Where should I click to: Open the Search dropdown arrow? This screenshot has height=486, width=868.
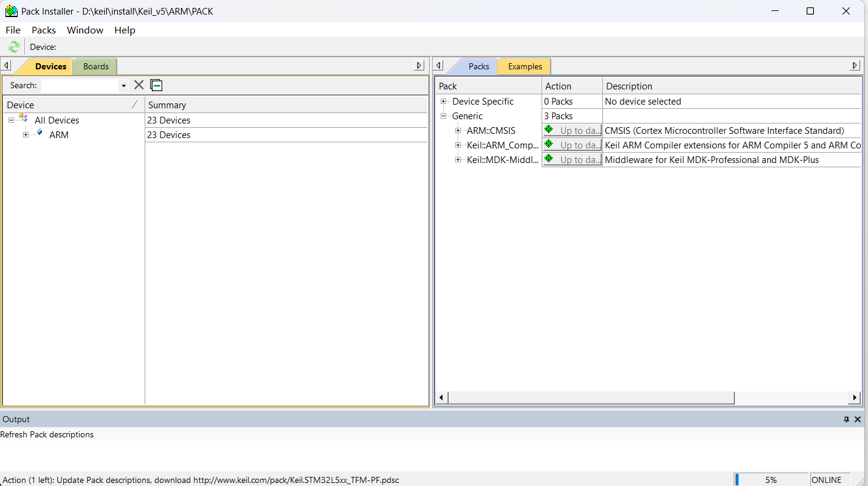[123, 86]
